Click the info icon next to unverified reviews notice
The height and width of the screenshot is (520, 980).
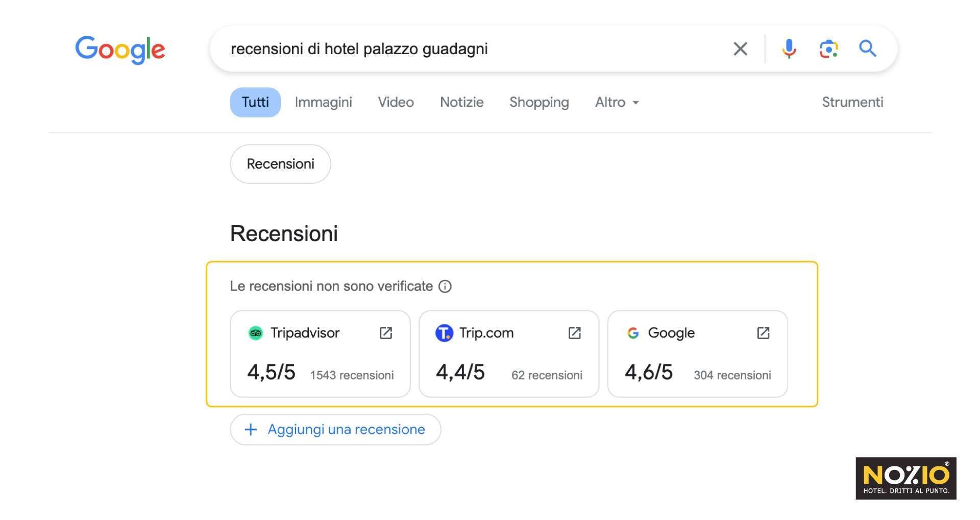tap(446, 287)
